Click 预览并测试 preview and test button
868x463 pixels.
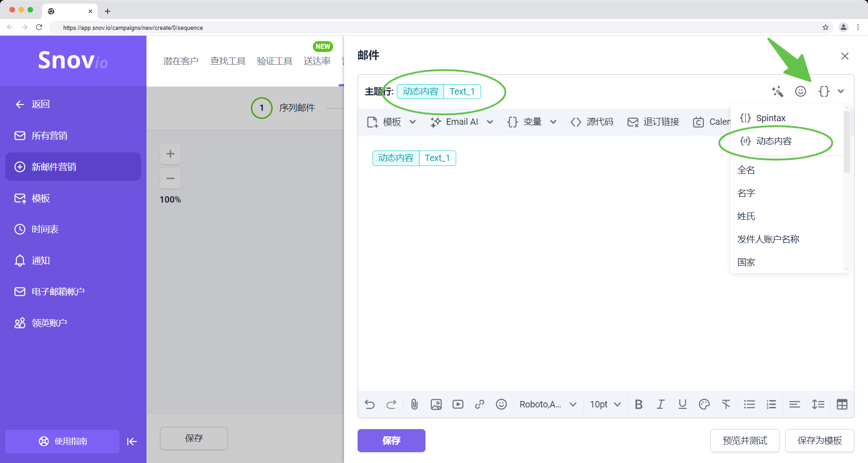coord(745,440)
